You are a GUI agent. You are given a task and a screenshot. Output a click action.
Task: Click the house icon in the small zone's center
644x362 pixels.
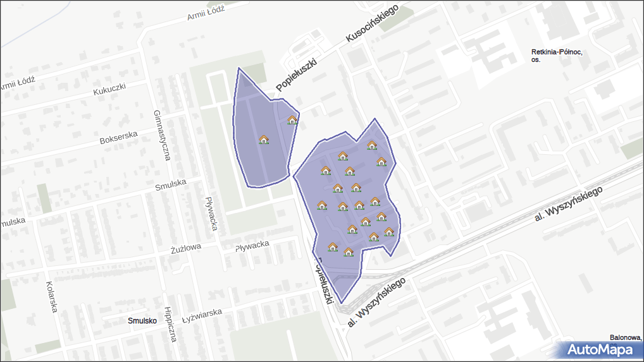(264, 140)
